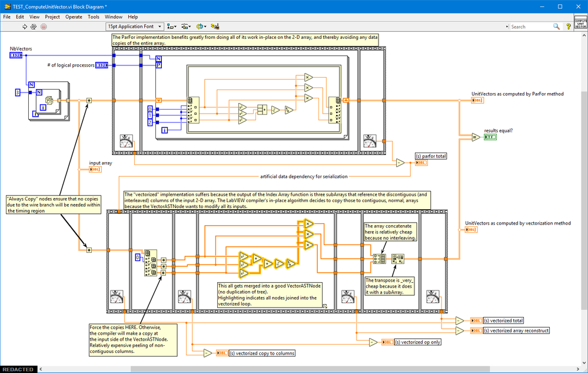Open the Reorder objects dropdown
The height and width of the screenshot is (373, 588).
tap(201, 27)
